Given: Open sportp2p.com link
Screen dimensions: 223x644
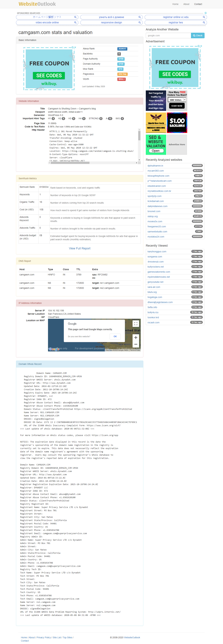Looking at the screenshot, I should pyautogui.click(x=154, y=196).
